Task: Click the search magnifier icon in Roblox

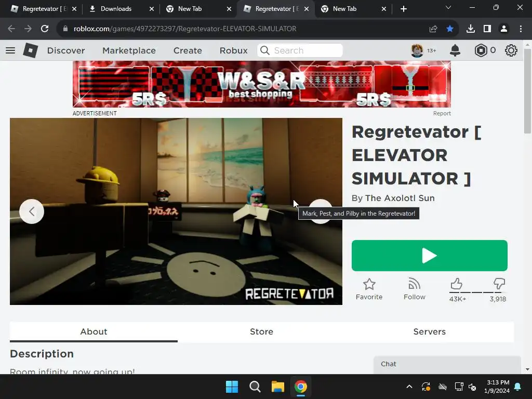Action: pyautogui.click(x=264, y=50)
